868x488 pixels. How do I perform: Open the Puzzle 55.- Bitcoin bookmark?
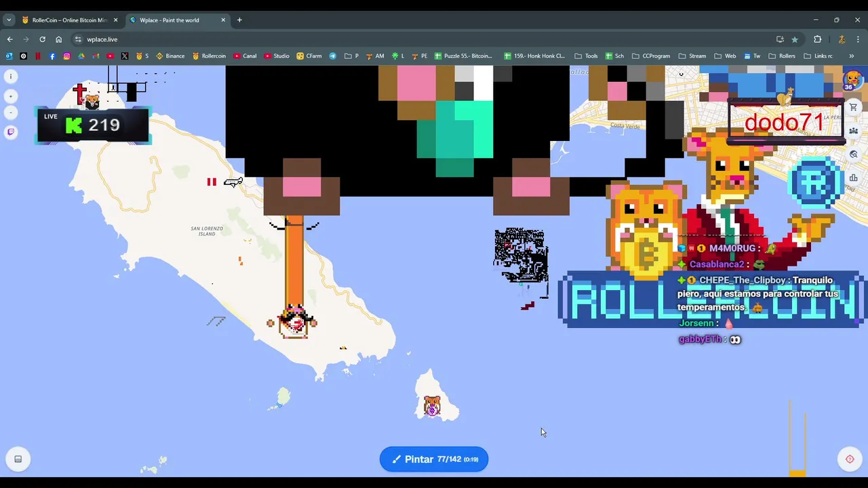pyautogui.click(x=463, y=56)
